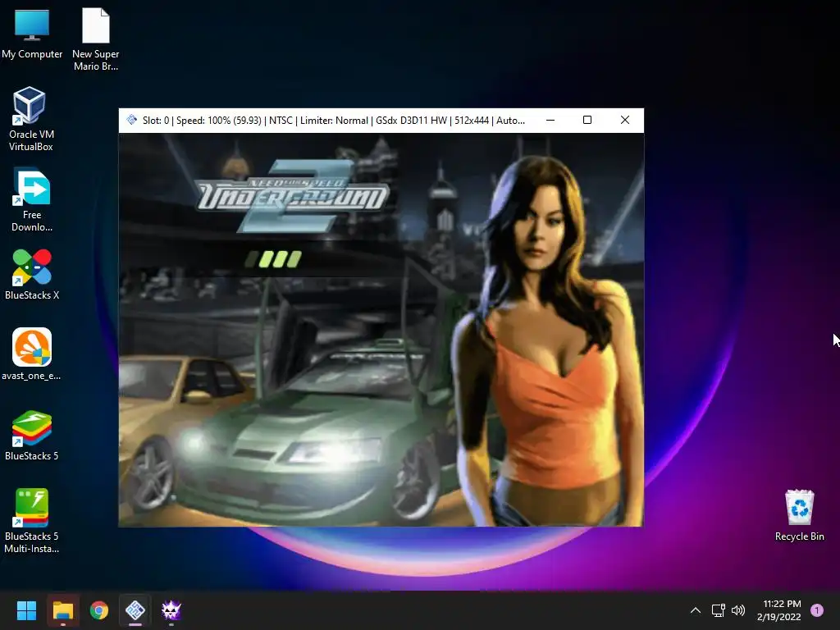This screenshot has width=840, height=630.
Task: Select the New Super Mario Br... file
Action: 96,39
